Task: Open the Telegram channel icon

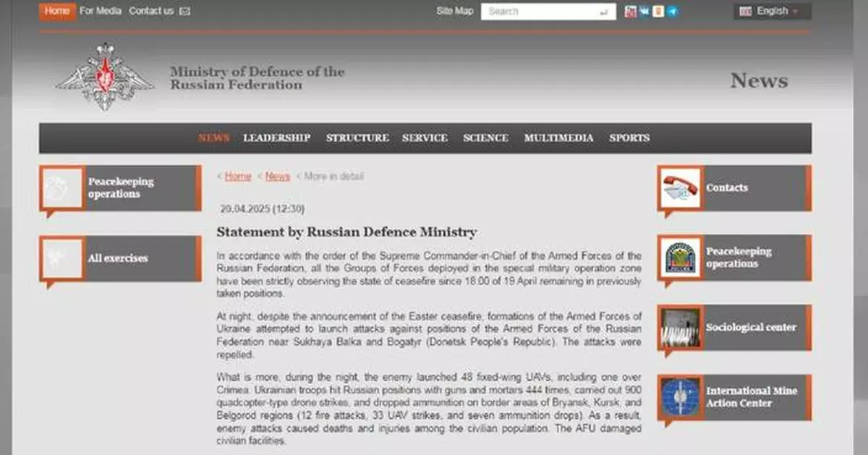Action: point(672,12)
